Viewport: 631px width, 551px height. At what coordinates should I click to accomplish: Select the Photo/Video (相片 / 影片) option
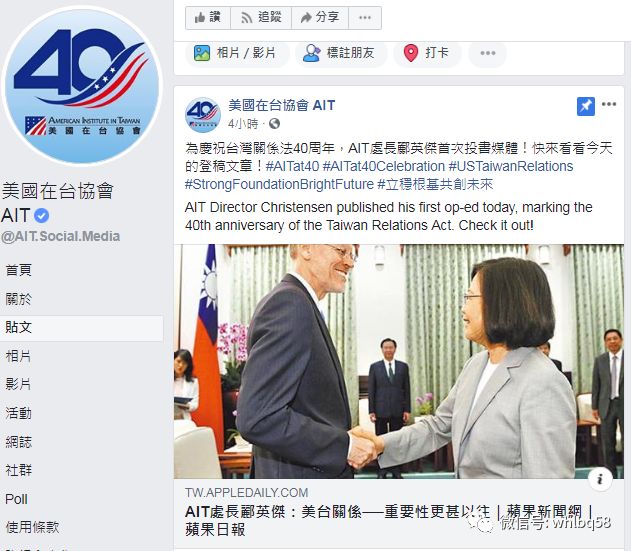point(237,53)
